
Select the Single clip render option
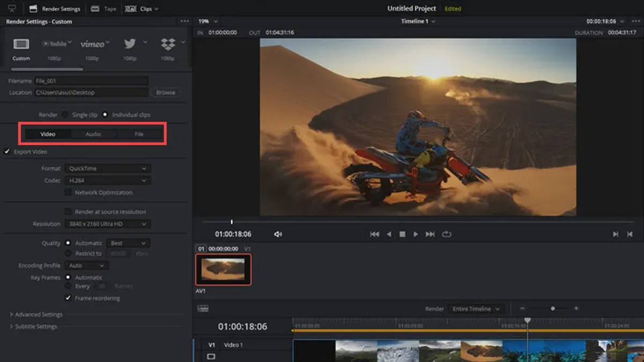coord(65,115)
